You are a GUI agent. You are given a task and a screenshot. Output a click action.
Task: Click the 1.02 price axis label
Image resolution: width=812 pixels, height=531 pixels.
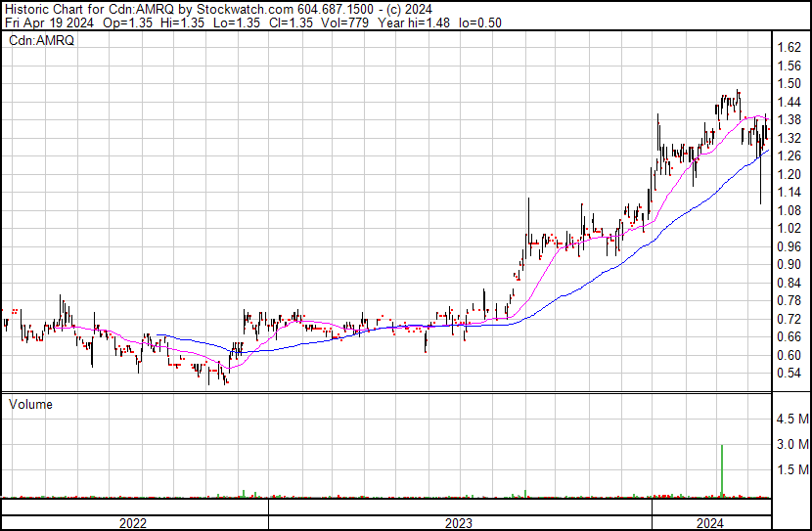(789, 228)
